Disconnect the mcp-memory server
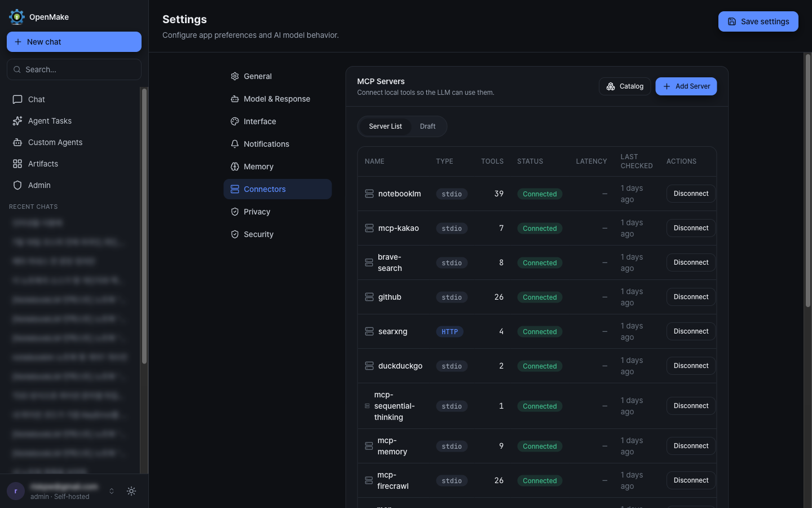 click(691, 446)
